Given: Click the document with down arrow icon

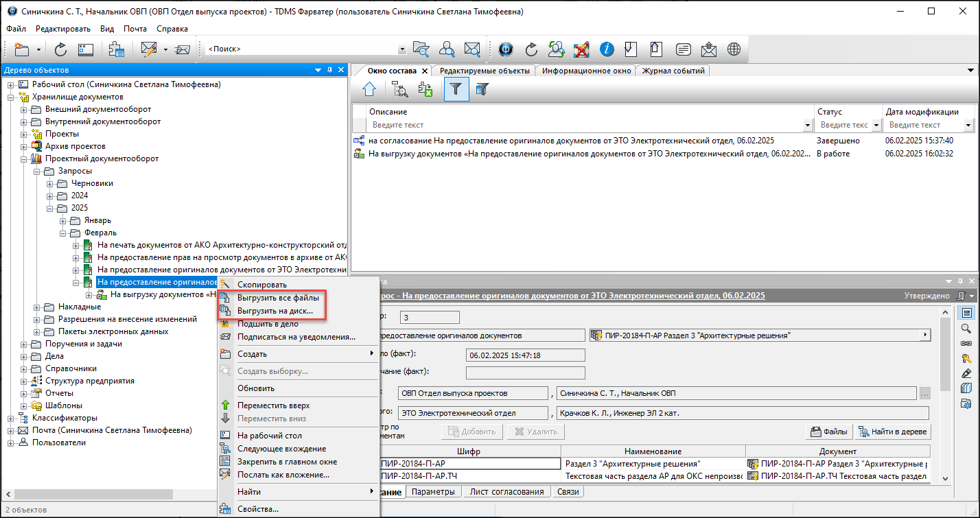Looking at the screenshot, I should tap(631, 49).
